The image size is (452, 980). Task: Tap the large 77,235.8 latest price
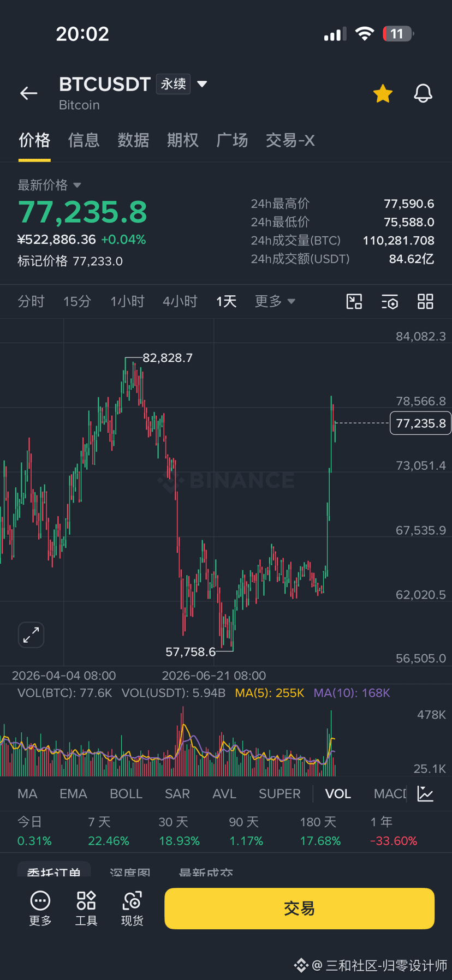(82, 212)
